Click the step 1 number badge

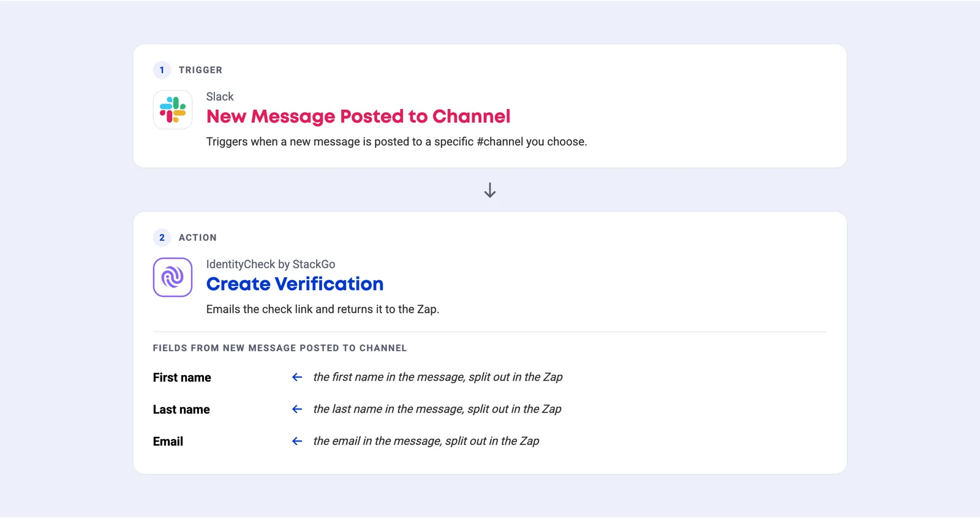coord(162,70)
